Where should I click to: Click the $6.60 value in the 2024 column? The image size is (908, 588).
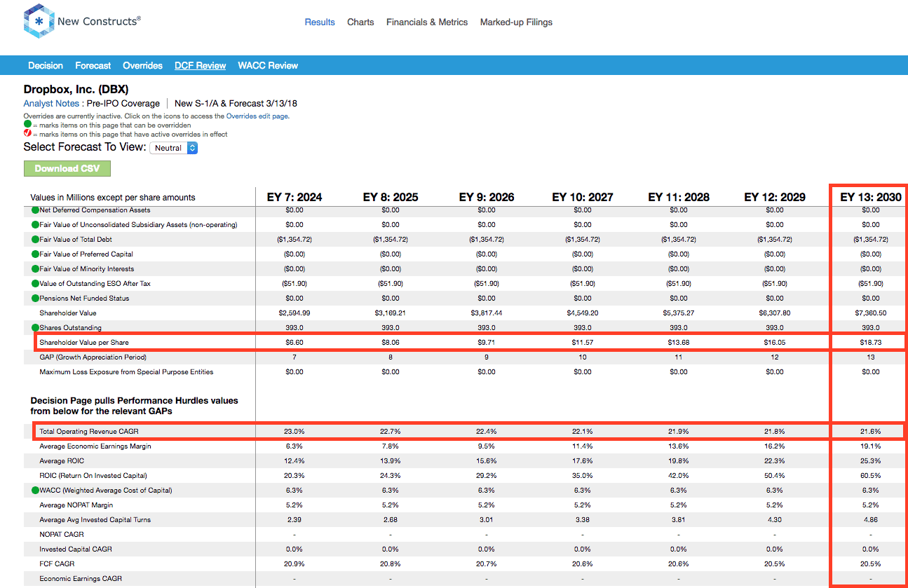(x=294, y=342)
